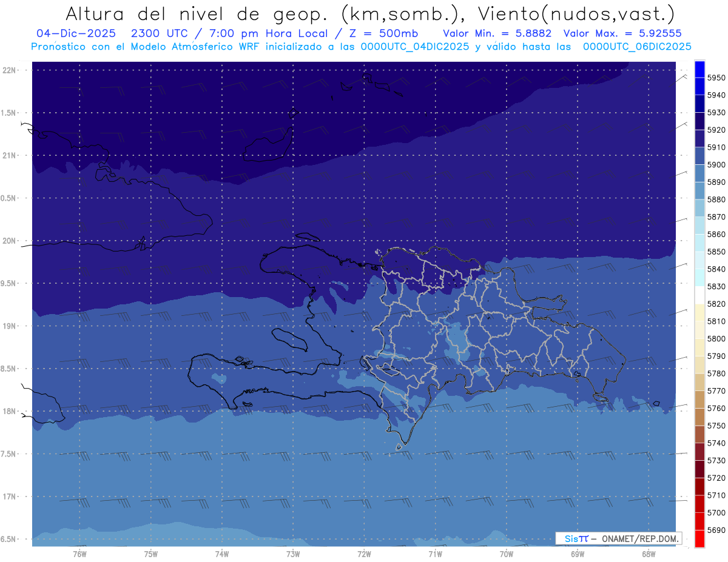Click the longitude label '76W'
Image resolution: width=728 pixels, height=562 pixels.
point(79,554)
